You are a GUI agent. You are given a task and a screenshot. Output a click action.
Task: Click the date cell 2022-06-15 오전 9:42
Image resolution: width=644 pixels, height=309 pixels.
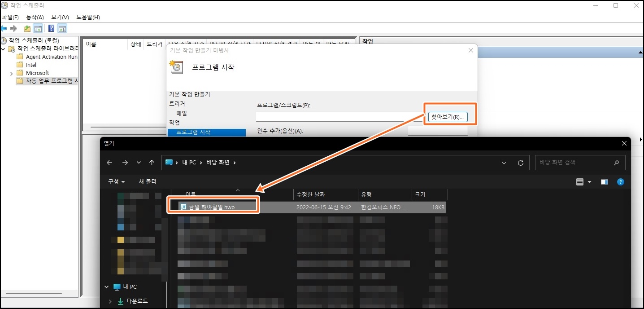[323, 207]
